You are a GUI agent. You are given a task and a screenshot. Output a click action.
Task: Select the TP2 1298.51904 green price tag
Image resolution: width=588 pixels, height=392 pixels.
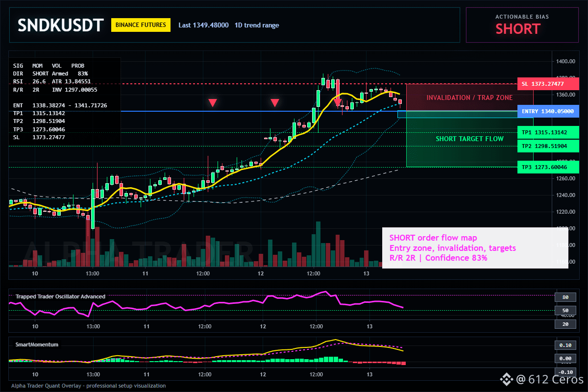coord(547,146)
